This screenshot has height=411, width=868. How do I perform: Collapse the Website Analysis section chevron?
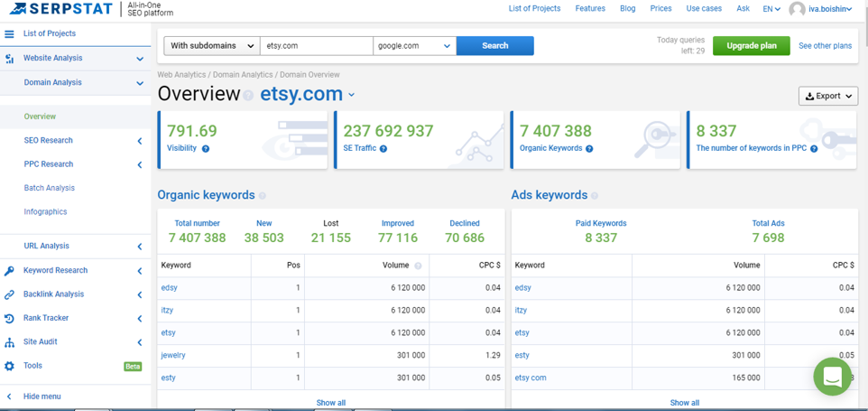[x=140, y=59]
